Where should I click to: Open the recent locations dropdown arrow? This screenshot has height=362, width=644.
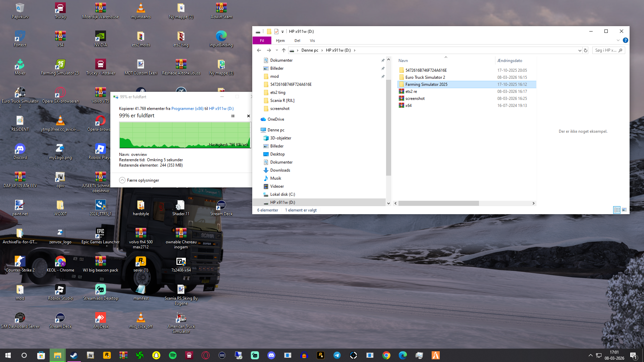277,50
